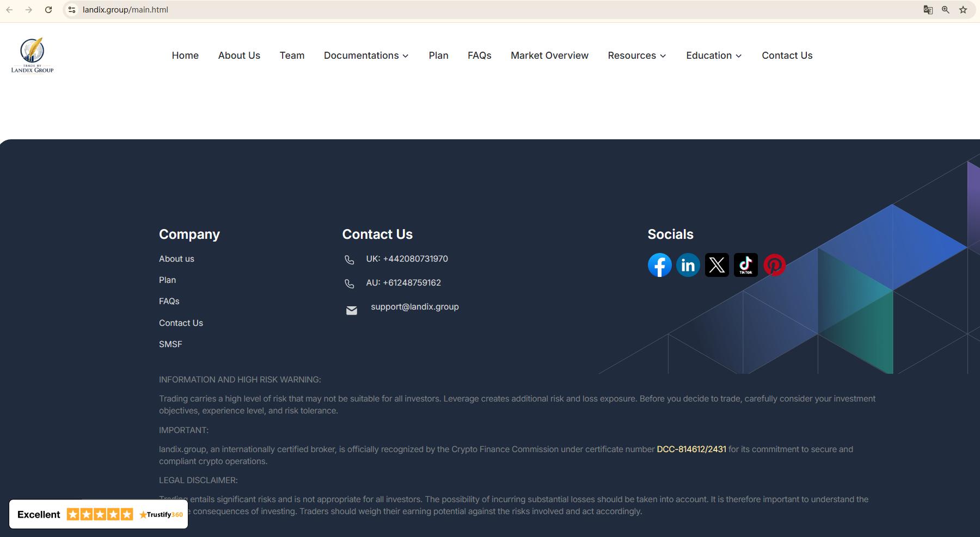This screenshot has height=537, width=980.
Task: Click the browser zoom magnifier icon
Action: [x=946, y=10]
